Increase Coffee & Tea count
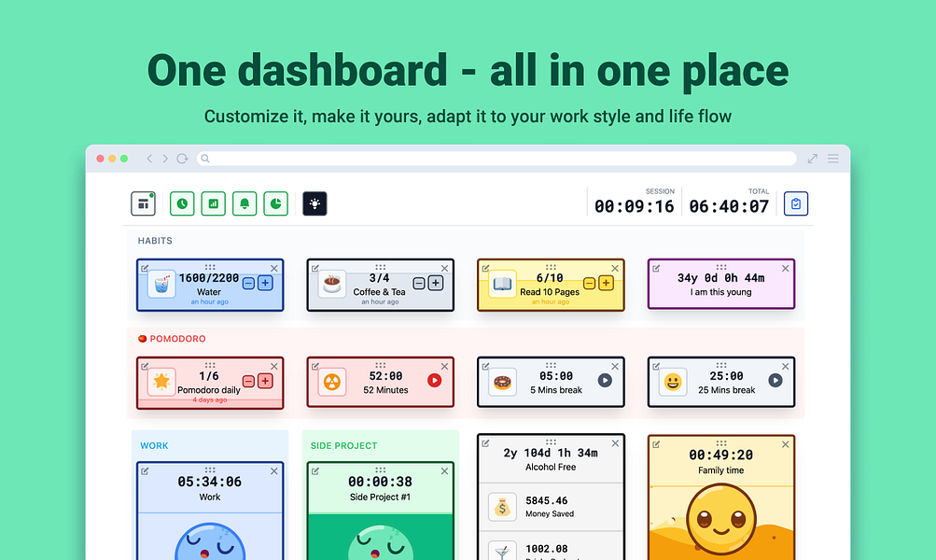This screenshot has height=560, width=936. click(436, 283)
